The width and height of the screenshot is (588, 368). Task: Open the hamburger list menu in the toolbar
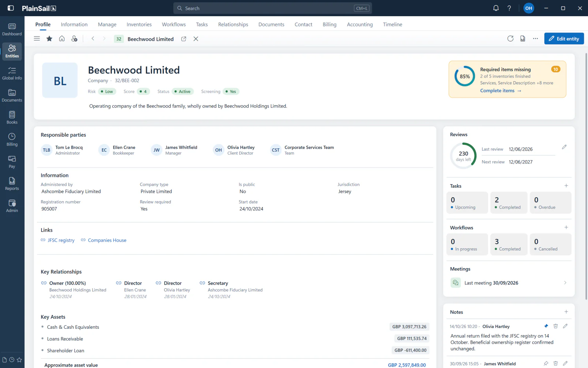[37, 39]
